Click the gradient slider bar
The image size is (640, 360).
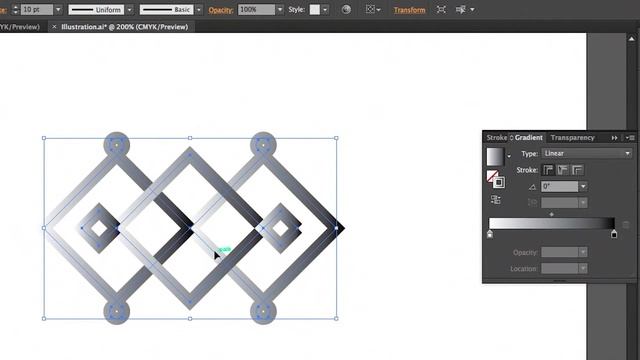(x=552, y=223)
